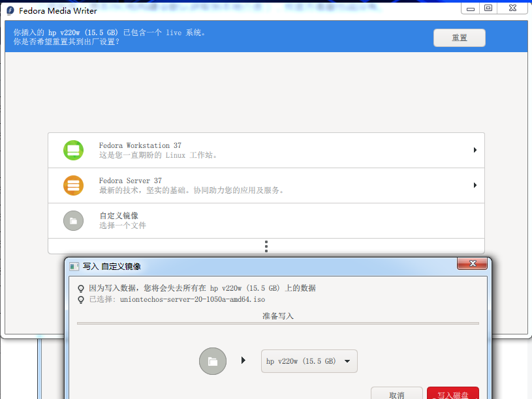The width and height of the screenshot is (532, 399).
Task: Click the 准备写入 progress bar
Action: click(278, 323)
